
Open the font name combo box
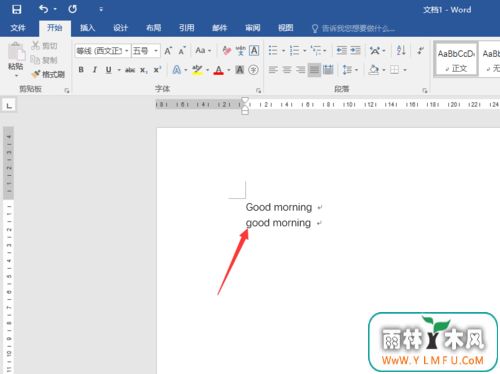103,51
